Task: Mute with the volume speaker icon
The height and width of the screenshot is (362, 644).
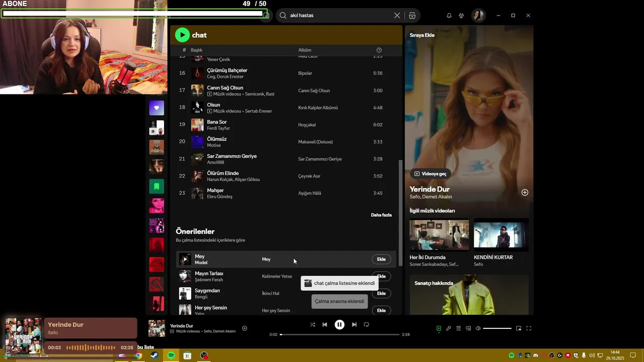Action: [x=478, y=328]
